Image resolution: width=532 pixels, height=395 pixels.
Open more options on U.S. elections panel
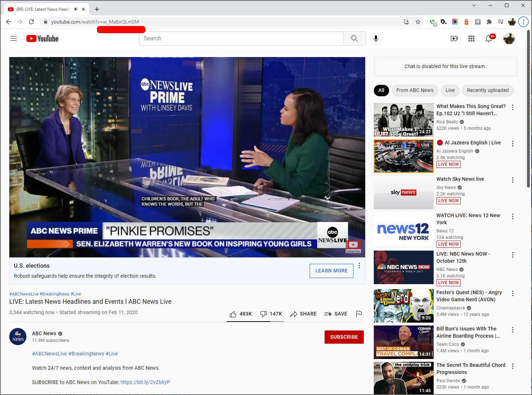click(x=359, y=266)
